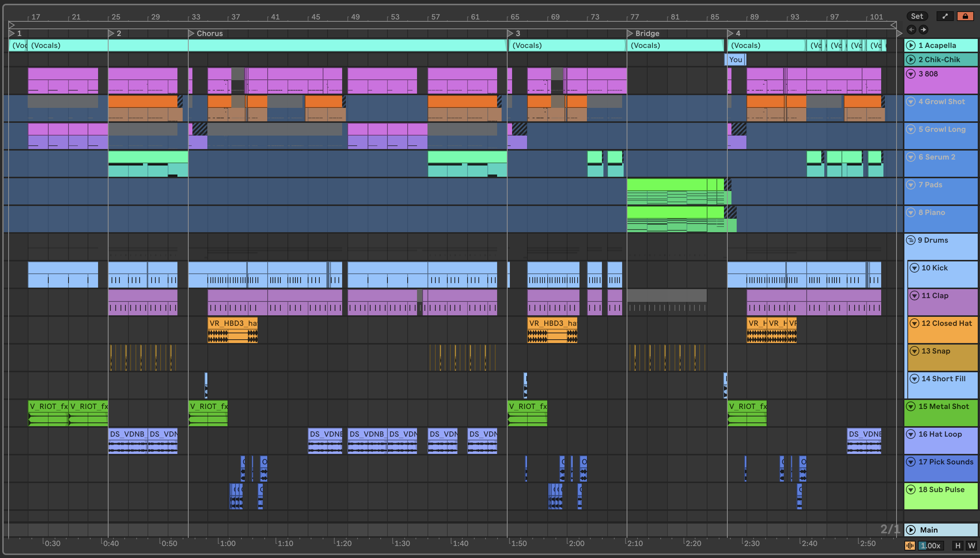This screenshot has width=980, height=558.
Task: Toggle the orange waveform warp button
Action: point(910,545)
